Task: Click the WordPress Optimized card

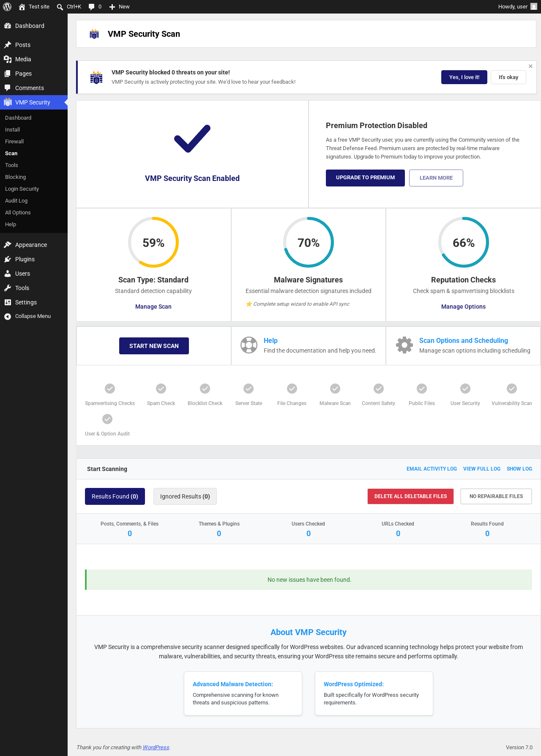Action: click(x=374, y=693)
